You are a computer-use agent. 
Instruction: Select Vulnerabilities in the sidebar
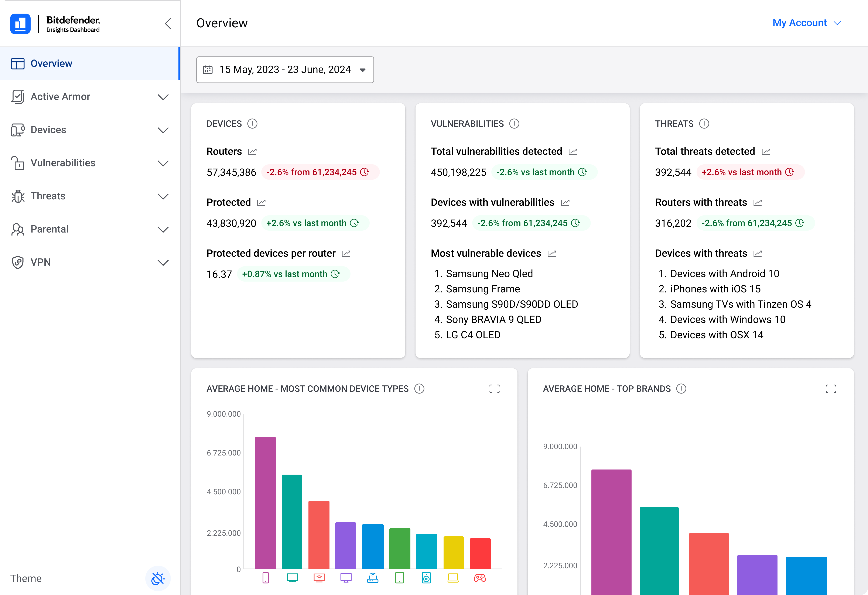tap(63, 163)
